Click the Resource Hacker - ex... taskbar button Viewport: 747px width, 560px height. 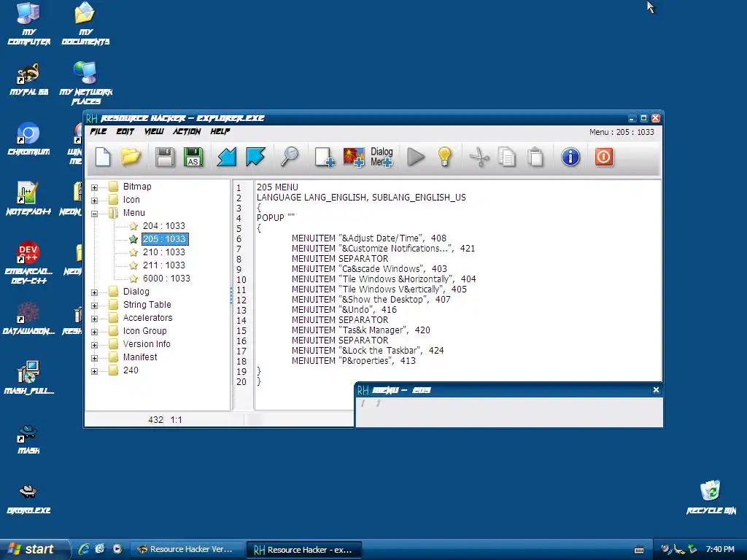tap(303, 550)
